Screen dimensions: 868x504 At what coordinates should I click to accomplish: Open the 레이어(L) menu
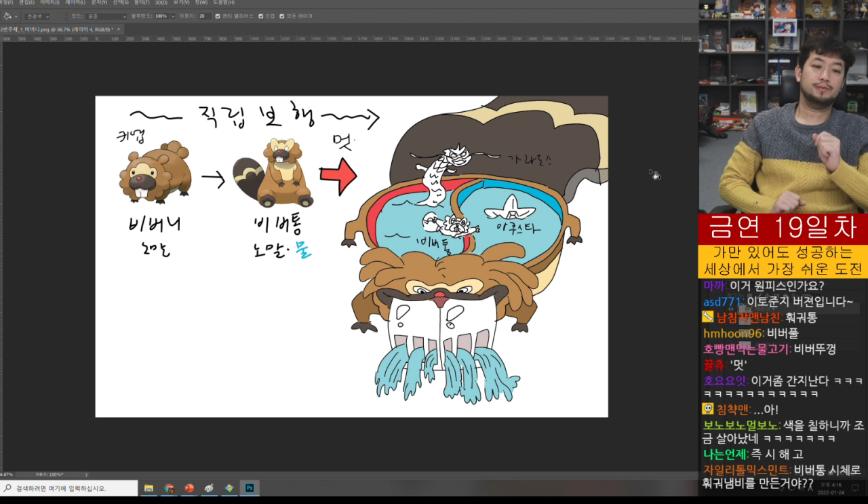coord(75,3)
